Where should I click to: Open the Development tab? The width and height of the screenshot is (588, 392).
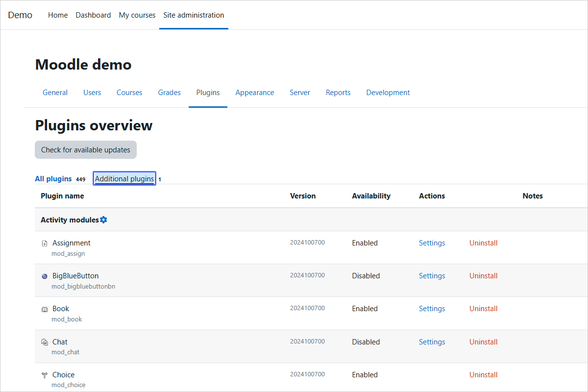click(x=388, y=93)
